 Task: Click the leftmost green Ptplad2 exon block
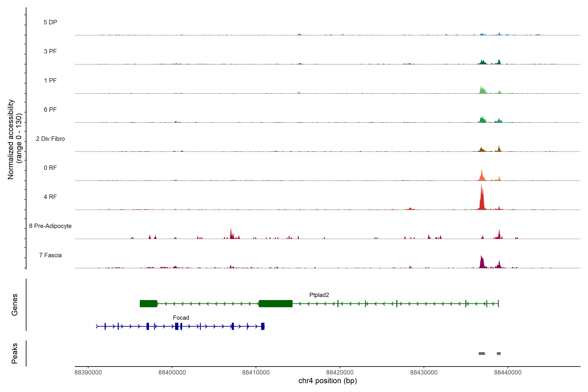tap(148, 304)
